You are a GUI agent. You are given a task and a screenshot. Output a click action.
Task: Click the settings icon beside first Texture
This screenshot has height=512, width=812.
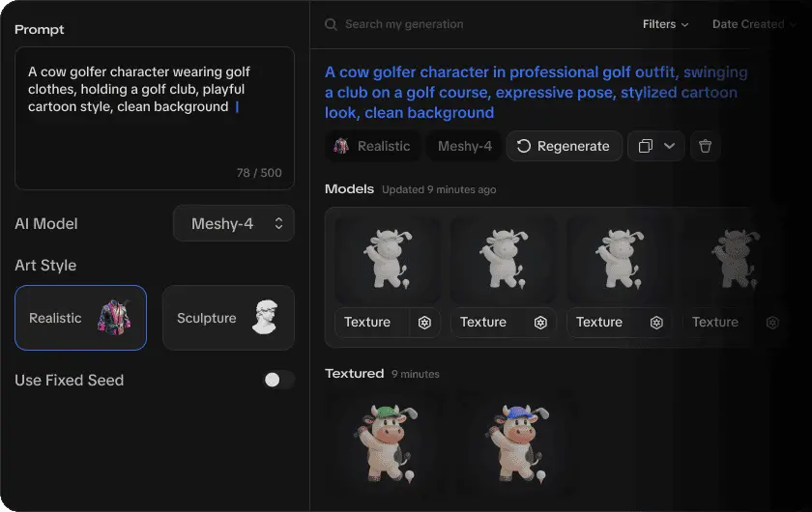pyautogui.click(x=424, y=323)
